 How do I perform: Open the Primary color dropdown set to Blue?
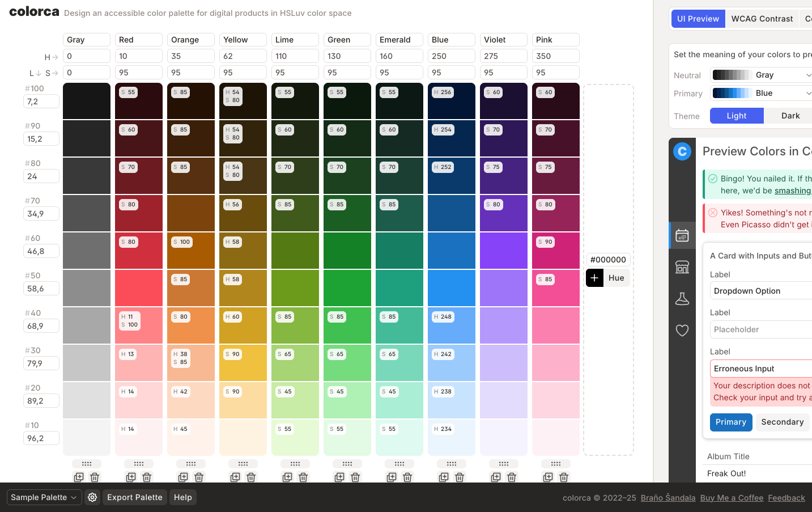(761, 93)
